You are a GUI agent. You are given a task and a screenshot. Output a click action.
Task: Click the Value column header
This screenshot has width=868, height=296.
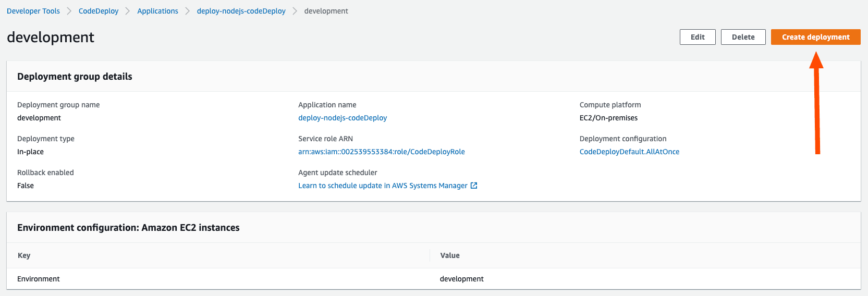450,255
